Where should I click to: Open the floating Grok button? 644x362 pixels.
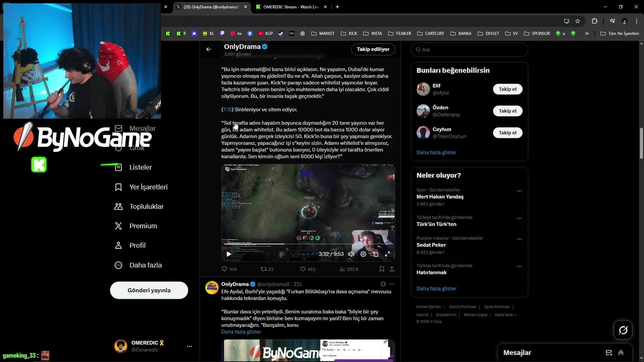(623, 330)
